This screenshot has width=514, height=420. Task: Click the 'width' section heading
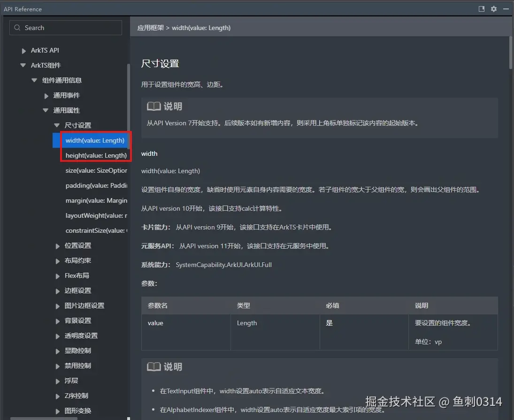coord(149,153)
